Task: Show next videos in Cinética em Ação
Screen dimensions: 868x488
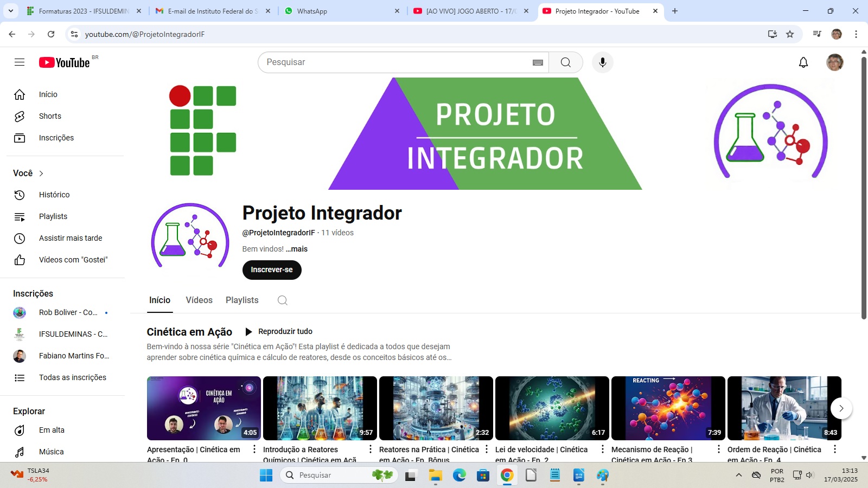Action: (x=841, y=408)
